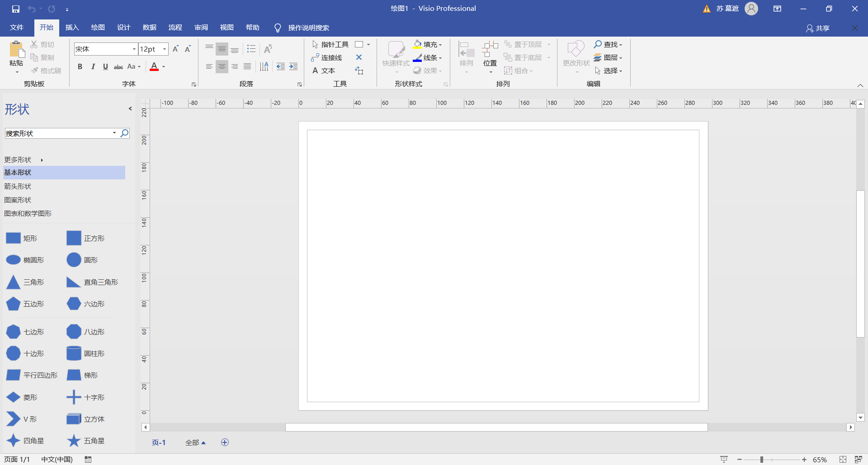Click the connection point X tool

click(359, 57)
